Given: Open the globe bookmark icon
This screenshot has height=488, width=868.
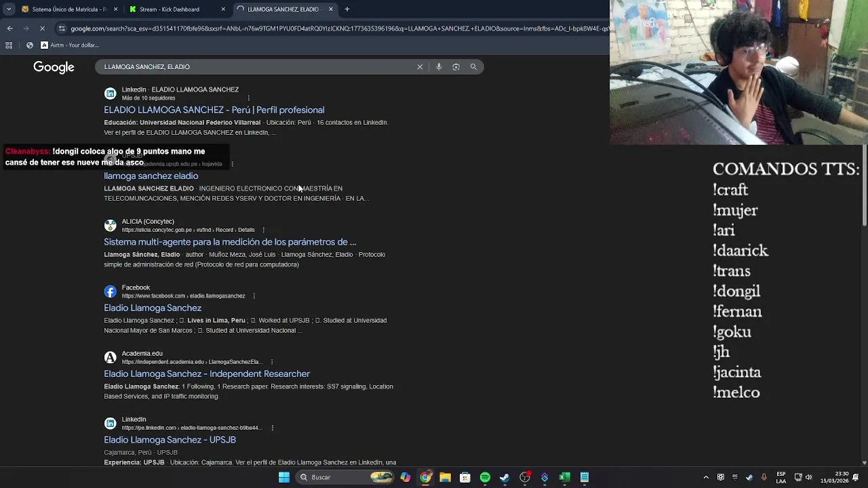Looking at the screenshot, I should coord(29,45).
